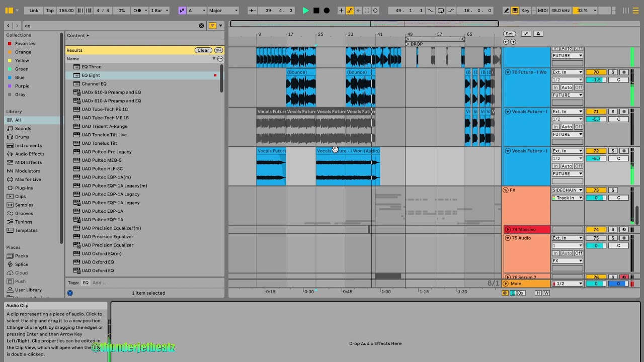Viewport: 644px width, 362px height.
Task: Adjust track 70 volume slider -1.5
Action: [596, 80]
